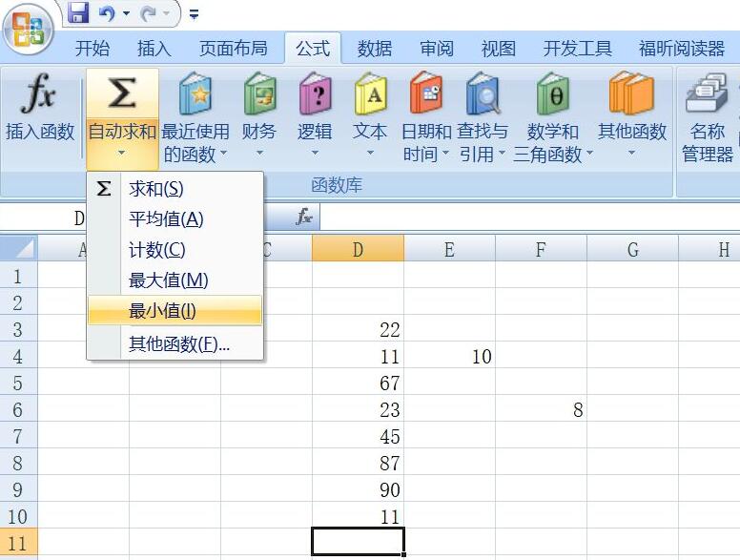Switch to the 视图 tab
740x560 pixels.
coord(499,48)
